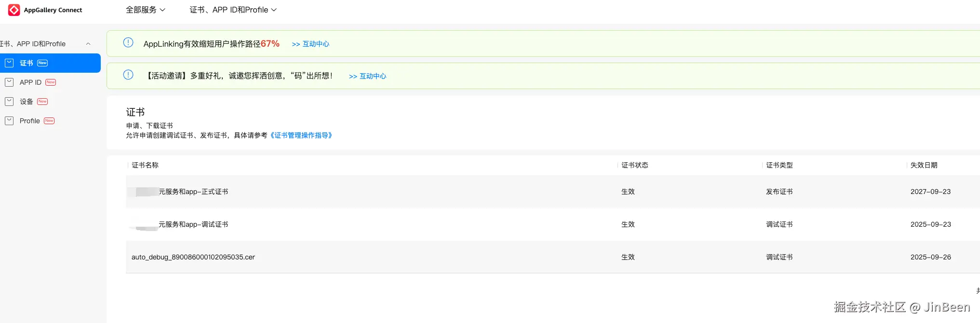Select the auto_debug_890086000102095035.cer certificate row
Viewport: 980px width, 323px height.
coord(193,257)
